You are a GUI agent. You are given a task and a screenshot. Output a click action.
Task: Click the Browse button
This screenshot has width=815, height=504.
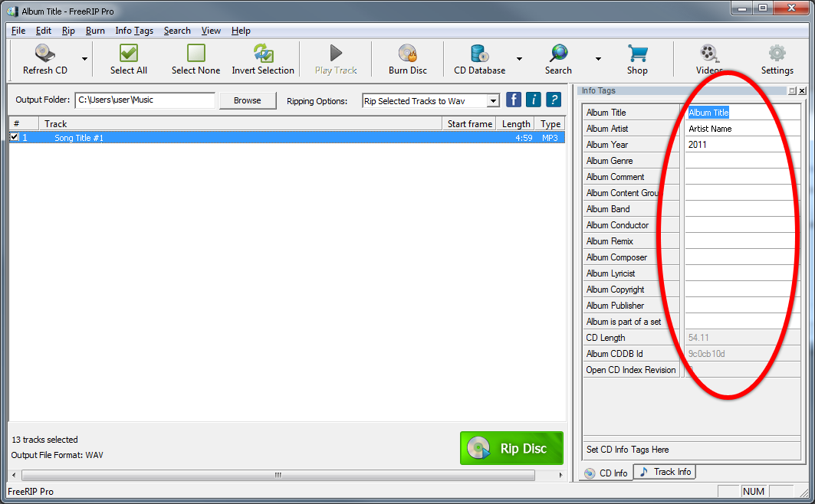tap(248, 100)
